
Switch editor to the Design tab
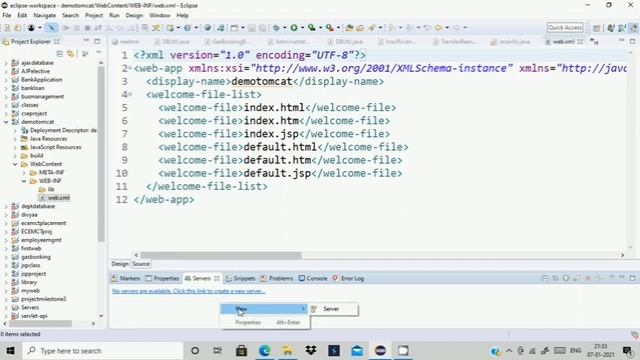120,264
